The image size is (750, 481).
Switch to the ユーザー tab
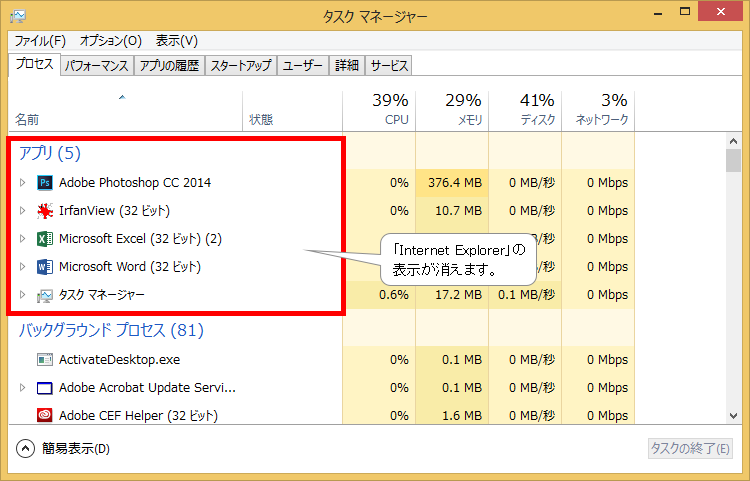click(303, 66)
